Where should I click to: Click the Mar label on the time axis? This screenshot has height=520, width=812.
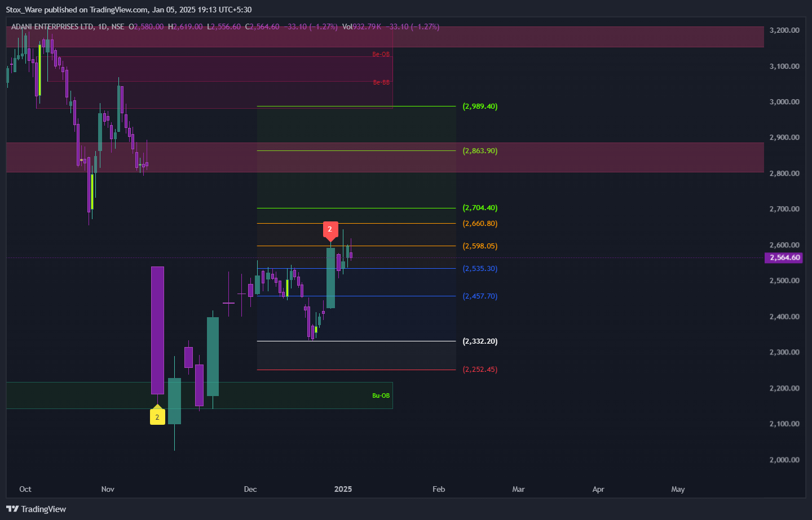518,489
